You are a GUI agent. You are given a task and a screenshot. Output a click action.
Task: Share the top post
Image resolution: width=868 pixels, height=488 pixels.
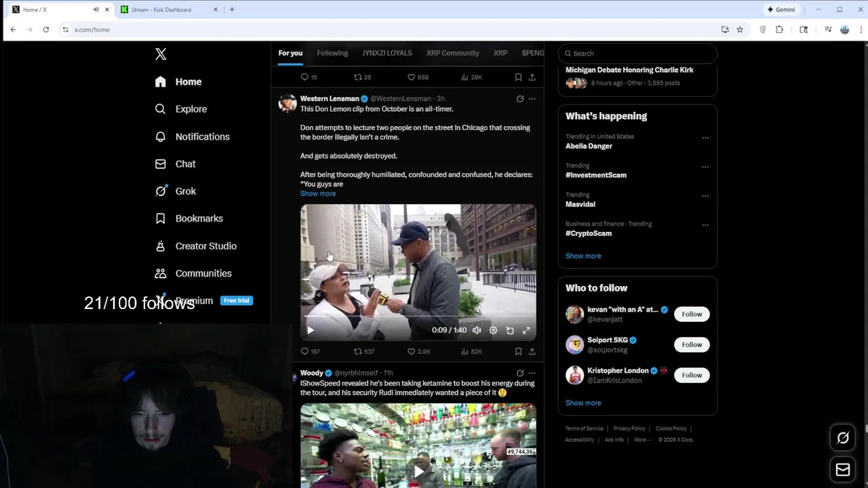pyautogui.click(x=532, y=77)
